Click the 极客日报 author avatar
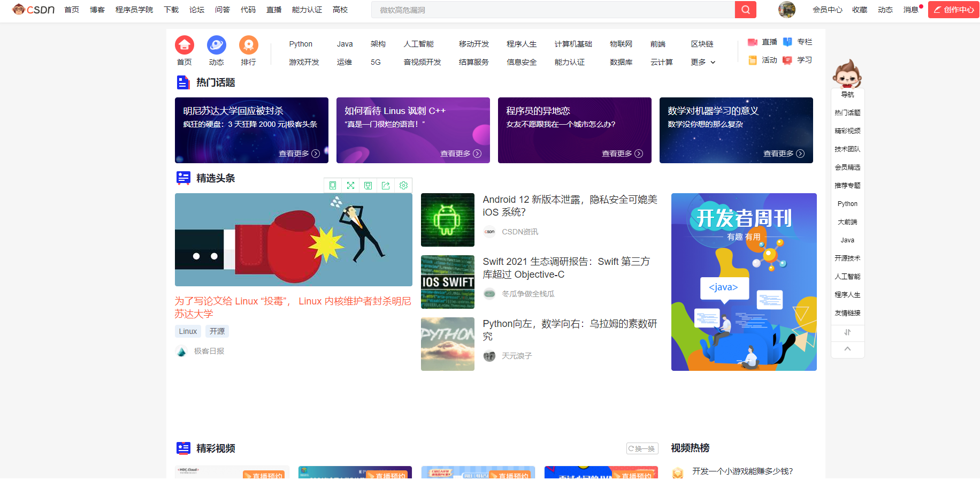Image resolution: width=980 pixels, height=480 pixels. point(181,352)
